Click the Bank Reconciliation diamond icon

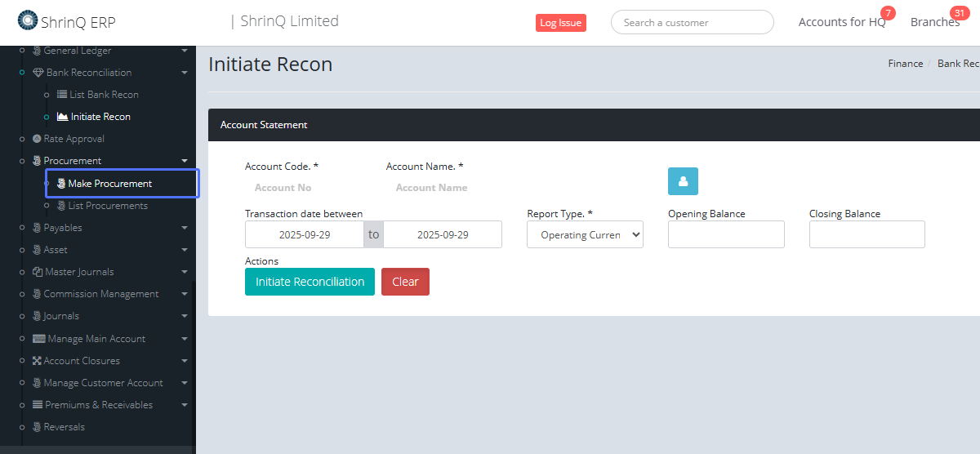[38, 73]
